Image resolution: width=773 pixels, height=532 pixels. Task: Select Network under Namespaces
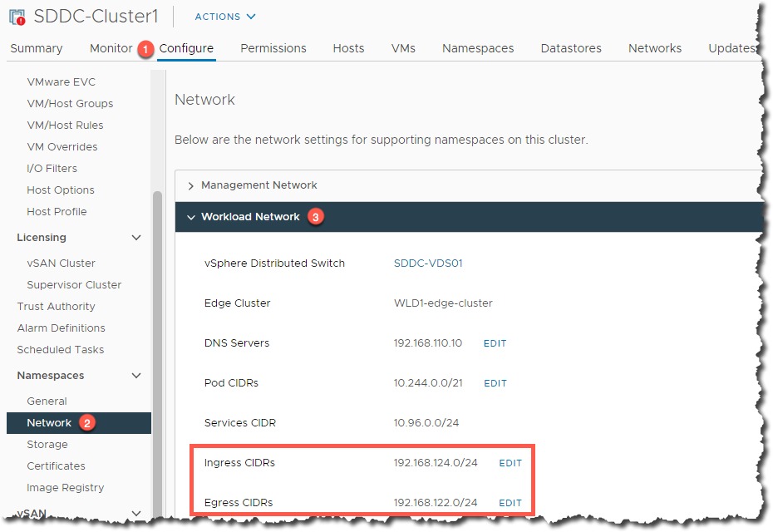click(79, 423)
